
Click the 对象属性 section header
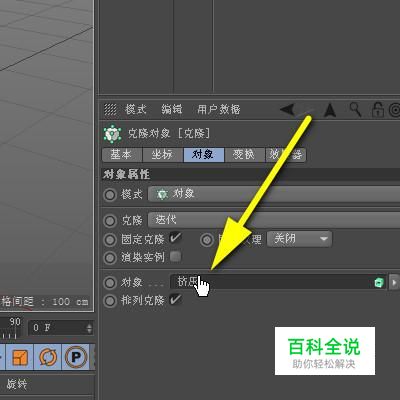coord(251,174)
